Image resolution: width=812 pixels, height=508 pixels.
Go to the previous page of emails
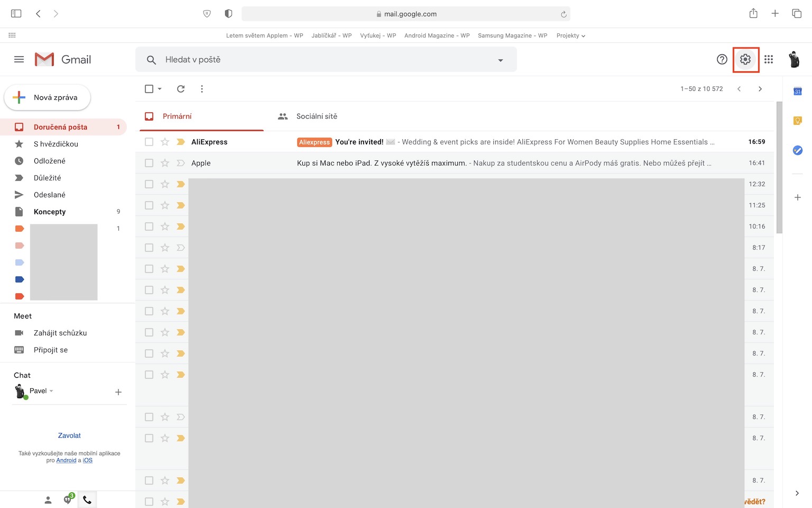(739, 89)
